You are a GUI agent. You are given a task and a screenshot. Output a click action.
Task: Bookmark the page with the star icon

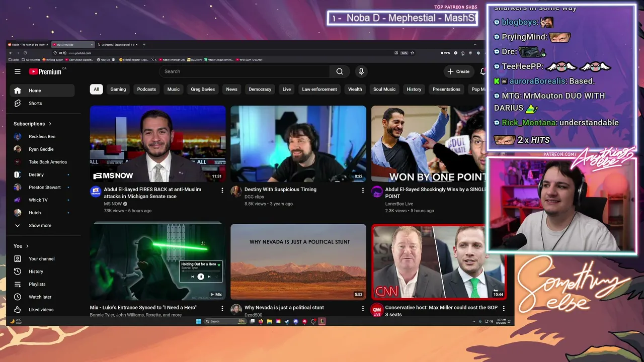click(x=412, y=53)
